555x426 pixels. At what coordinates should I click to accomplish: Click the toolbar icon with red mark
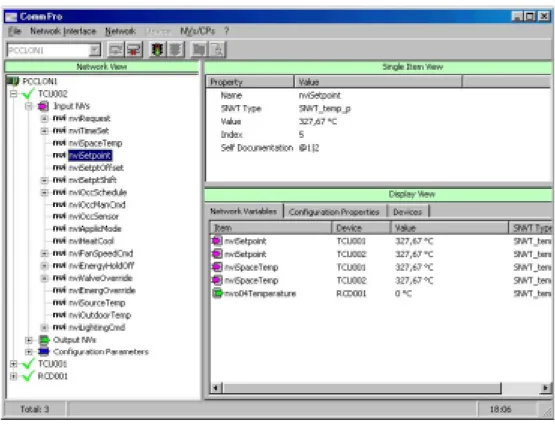[x=134, y=50]
